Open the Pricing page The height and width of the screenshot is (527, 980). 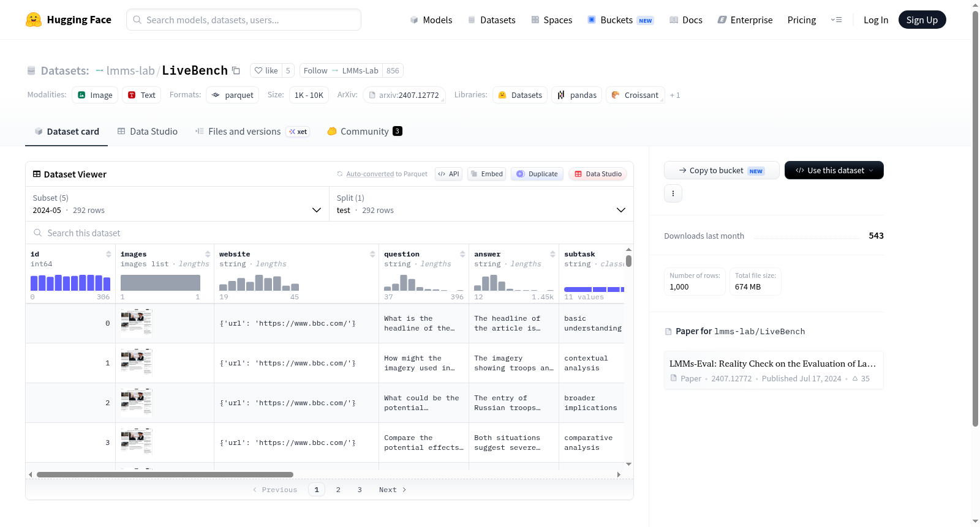[802, 20]
